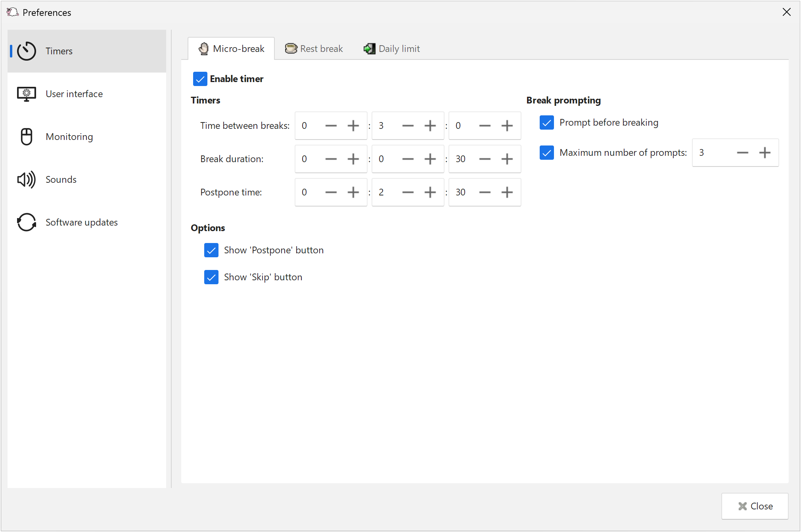Close Preferences window with X
Image resolution: width=801 pixels, height=532 pixels.
(787, 12)
